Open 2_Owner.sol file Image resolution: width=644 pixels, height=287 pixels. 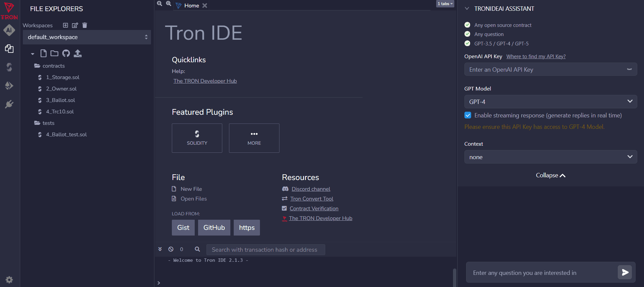point(61,89)
